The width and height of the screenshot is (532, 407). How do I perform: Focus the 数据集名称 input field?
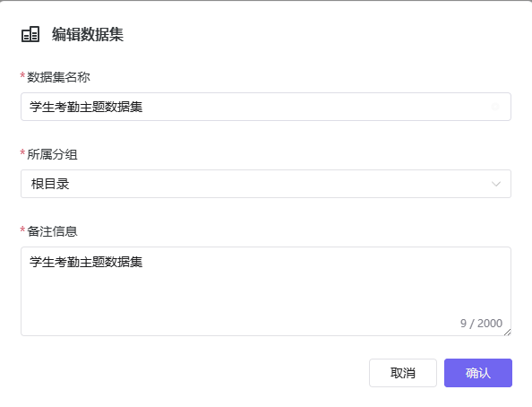click(x=266, y=107)
